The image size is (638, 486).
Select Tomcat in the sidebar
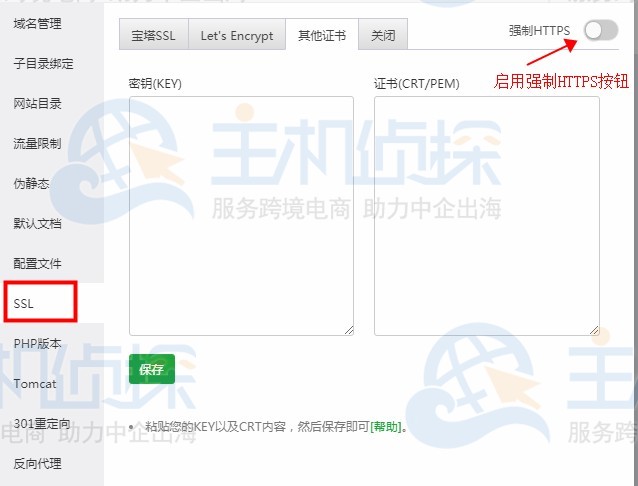pyautogui.click(x=35, y=384)
